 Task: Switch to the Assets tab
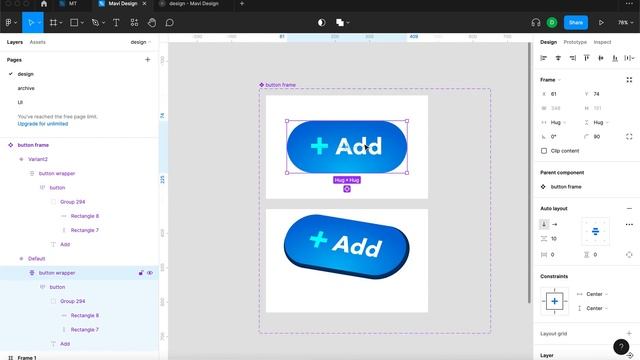pos(38,42)
